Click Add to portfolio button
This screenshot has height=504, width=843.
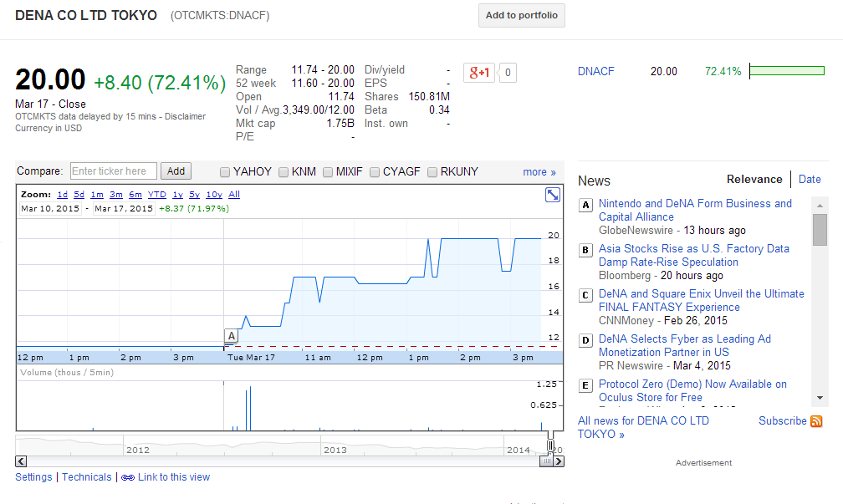coord(522,16)
